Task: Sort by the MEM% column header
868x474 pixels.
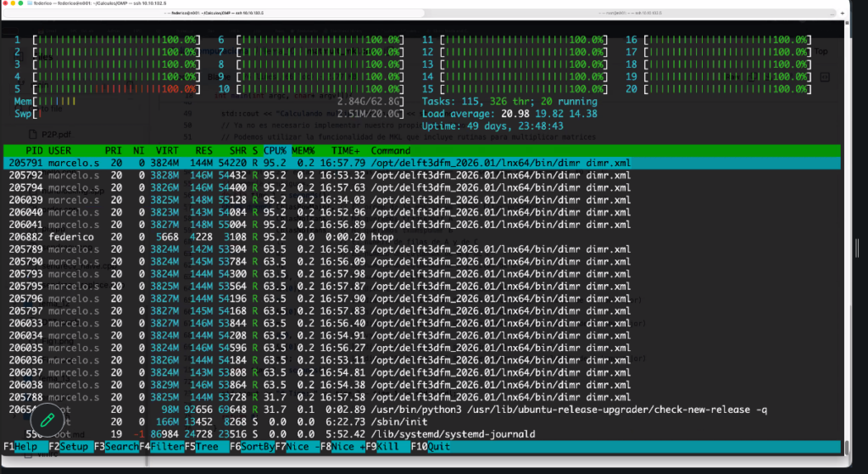Action: pyautogui.click(x=303, y=151)
